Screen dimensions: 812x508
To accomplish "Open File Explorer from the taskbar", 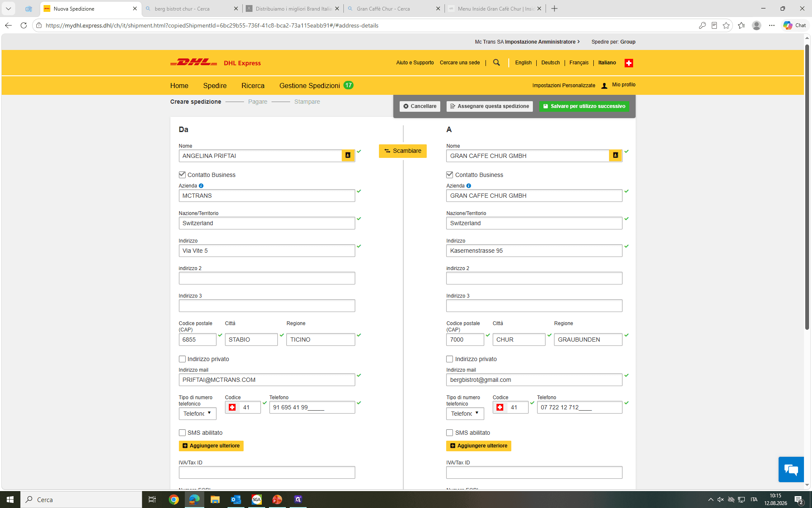I will click(x=215, y=500).
